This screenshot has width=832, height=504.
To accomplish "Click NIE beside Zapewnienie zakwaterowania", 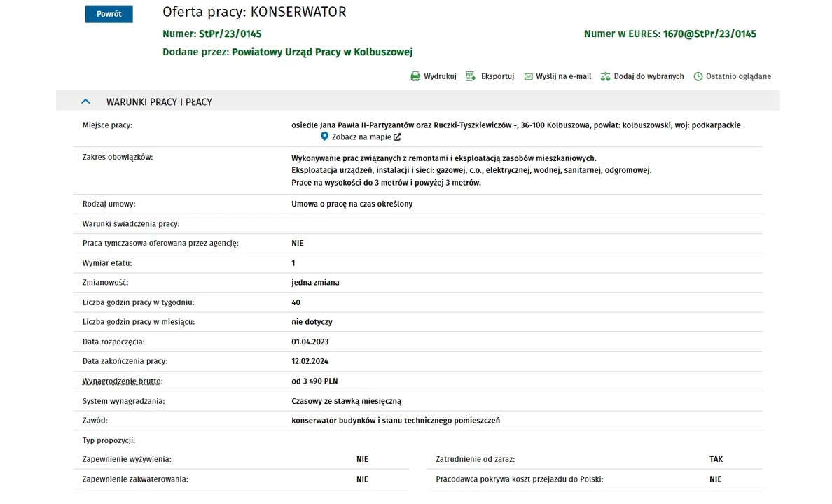I will (x=362, y=479).
